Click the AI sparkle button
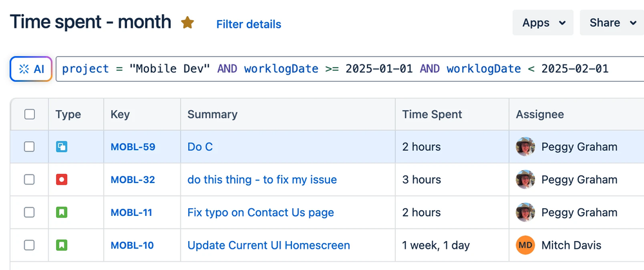This screenshot has height=270, width=644. [31, 69]
